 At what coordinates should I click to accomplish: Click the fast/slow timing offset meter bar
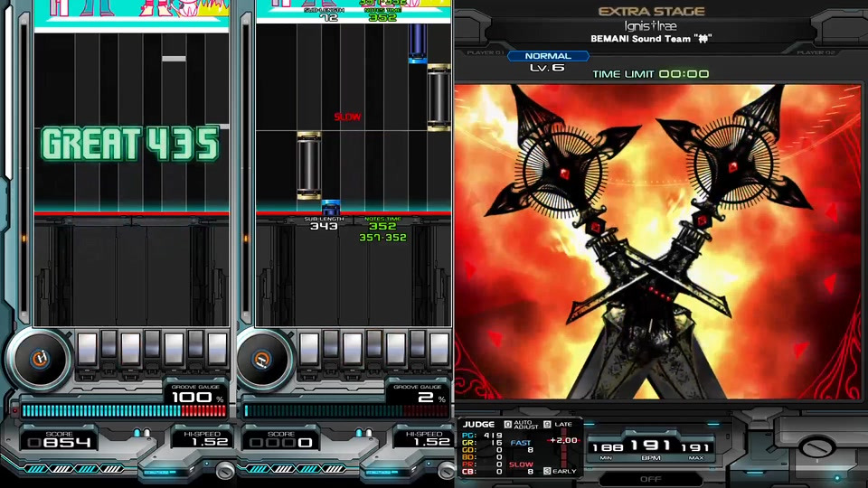coord(563,448)
